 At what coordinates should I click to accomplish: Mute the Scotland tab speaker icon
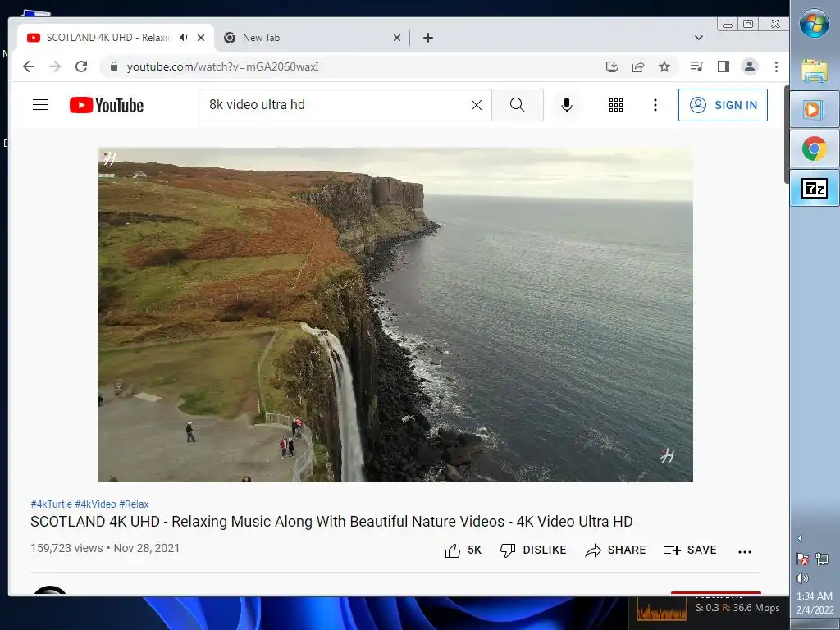184,38
